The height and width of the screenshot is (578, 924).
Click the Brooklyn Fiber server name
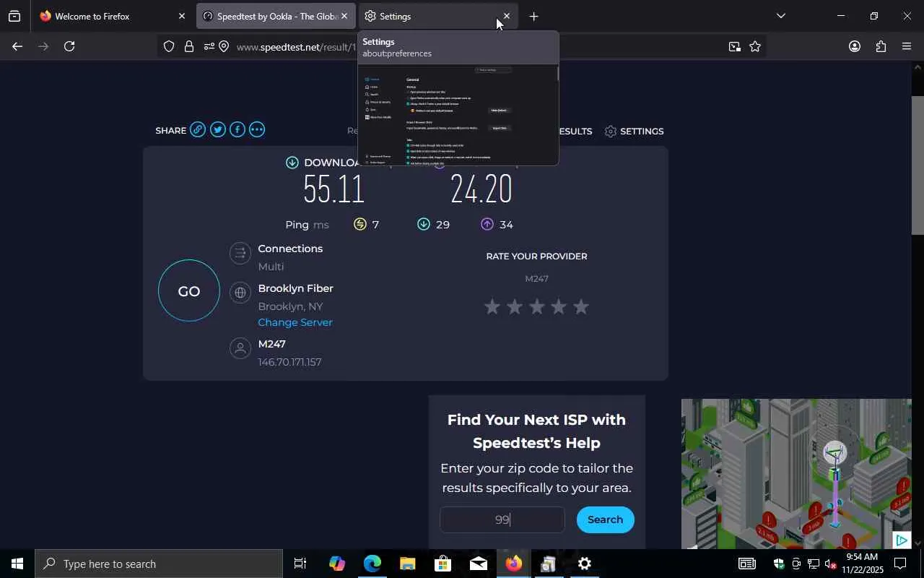(295, 288)
